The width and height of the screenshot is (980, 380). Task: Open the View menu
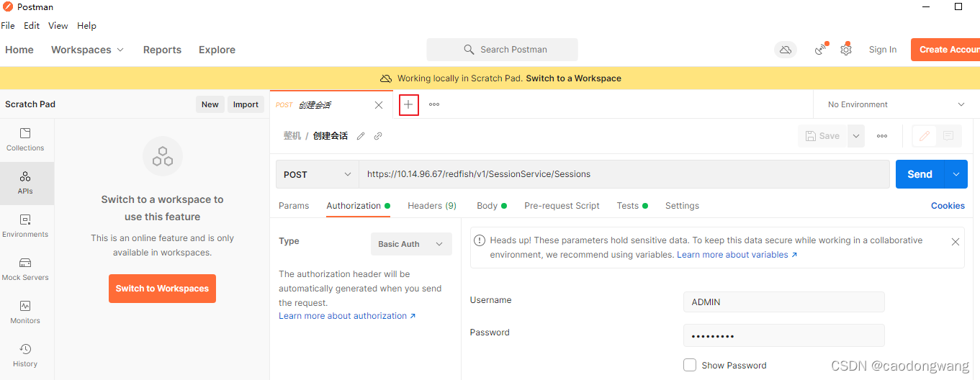[x=58, y=25]
